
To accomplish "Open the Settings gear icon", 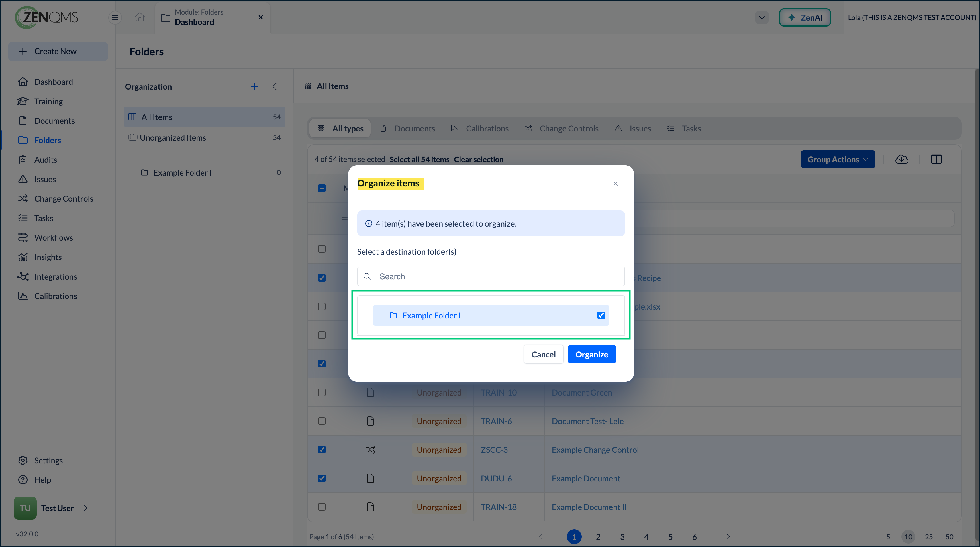I will pos(23,460).
